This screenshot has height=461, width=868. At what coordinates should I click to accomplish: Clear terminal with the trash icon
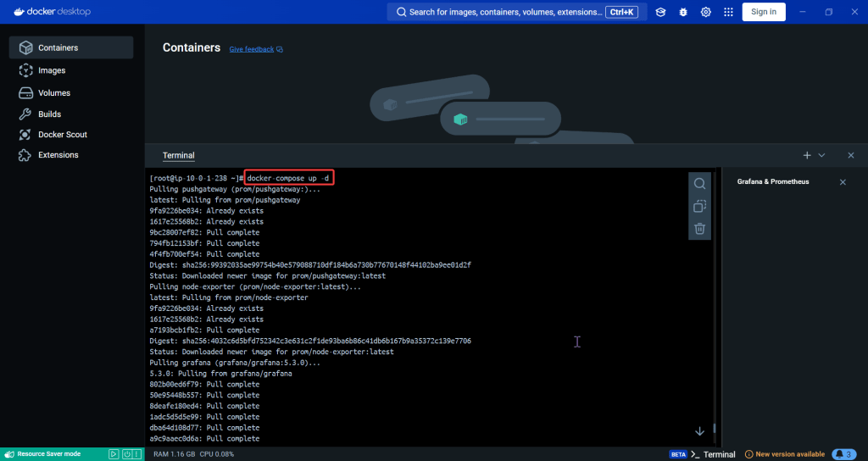(699, 228)
